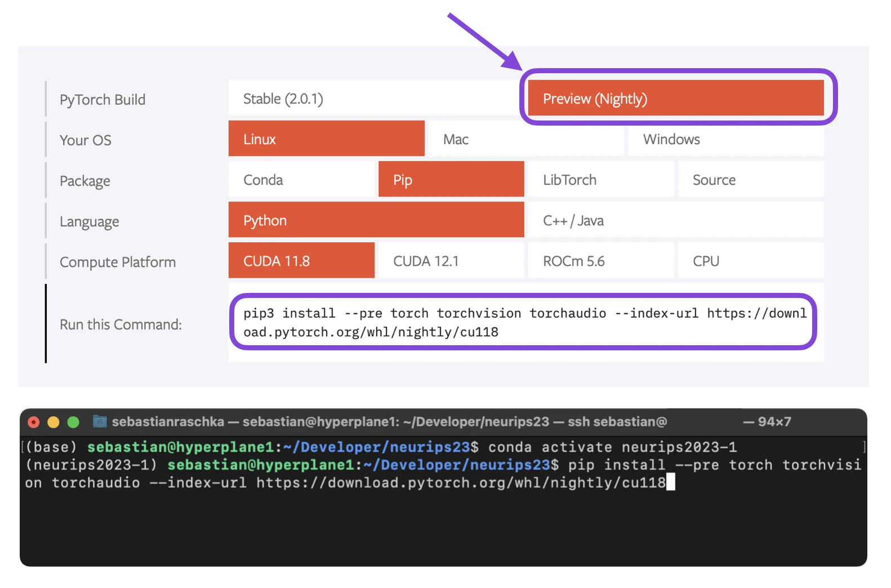Viewport: 891px width, 588px height.
Task: Click the Compute Platform row label
Action: click(118, 262)
